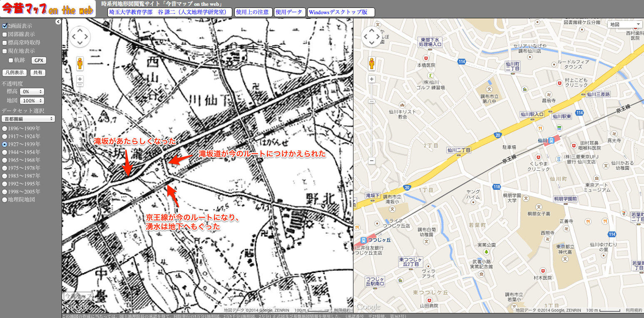Click the 調布市立第八中 school marker
This screenshot has width=644, height=318.
click(490, 89)
